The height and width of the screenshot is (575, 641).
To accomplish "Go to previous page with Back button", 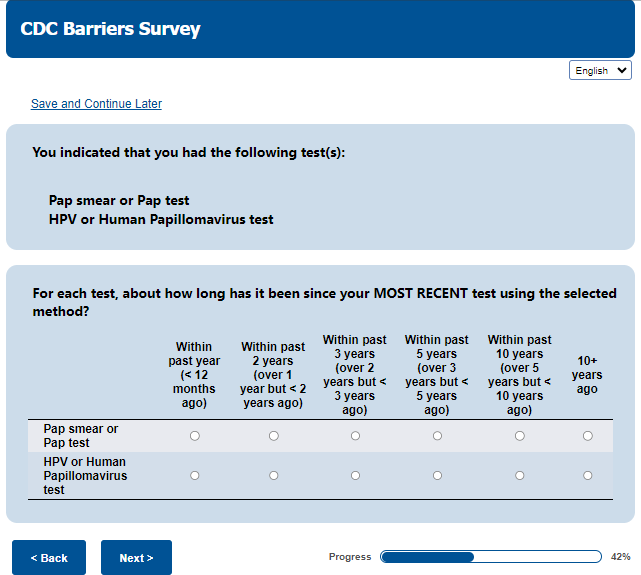I will coord(49,558).
